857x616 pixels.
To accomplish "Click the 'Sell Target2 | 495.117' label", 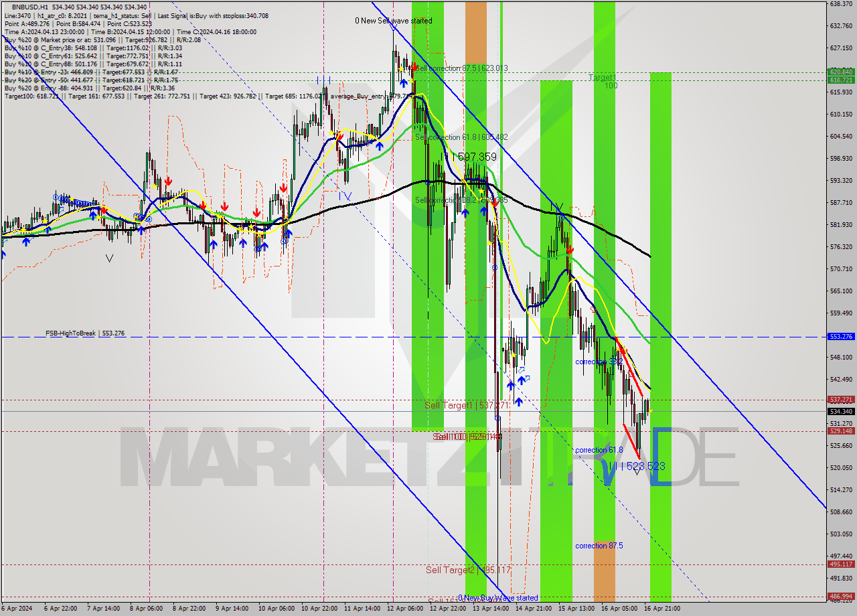I will 468,570.
